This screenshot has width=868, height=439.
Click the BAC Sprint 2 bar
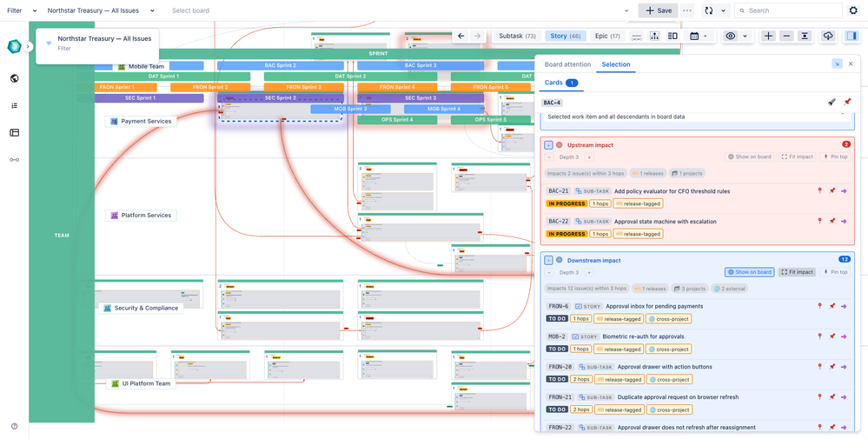280,65
